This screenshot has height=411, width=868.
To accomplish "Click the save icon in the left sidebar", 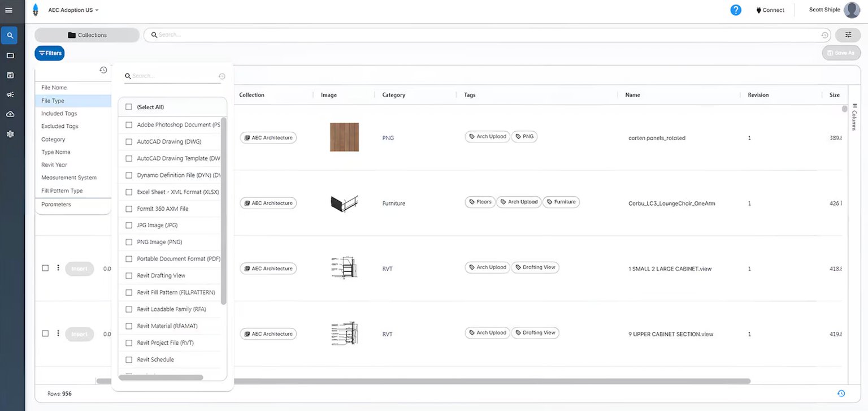I will pyautogui.click(x=9, y=74).
